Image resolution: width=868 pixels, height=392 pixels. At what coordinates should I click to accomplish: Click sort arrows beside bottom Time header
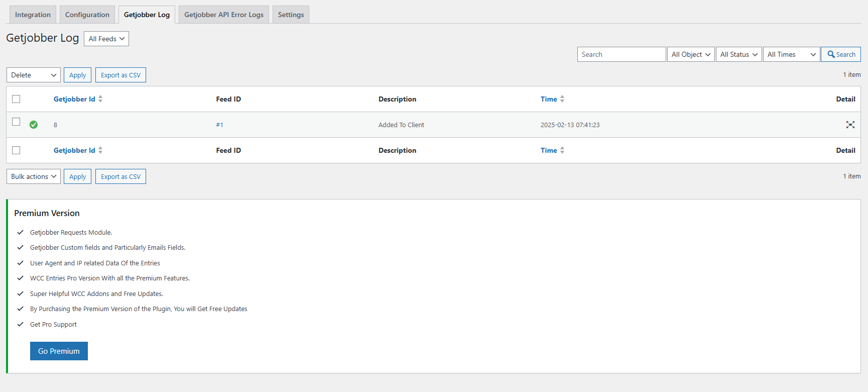pyautogui.click(x=562, y=150)
